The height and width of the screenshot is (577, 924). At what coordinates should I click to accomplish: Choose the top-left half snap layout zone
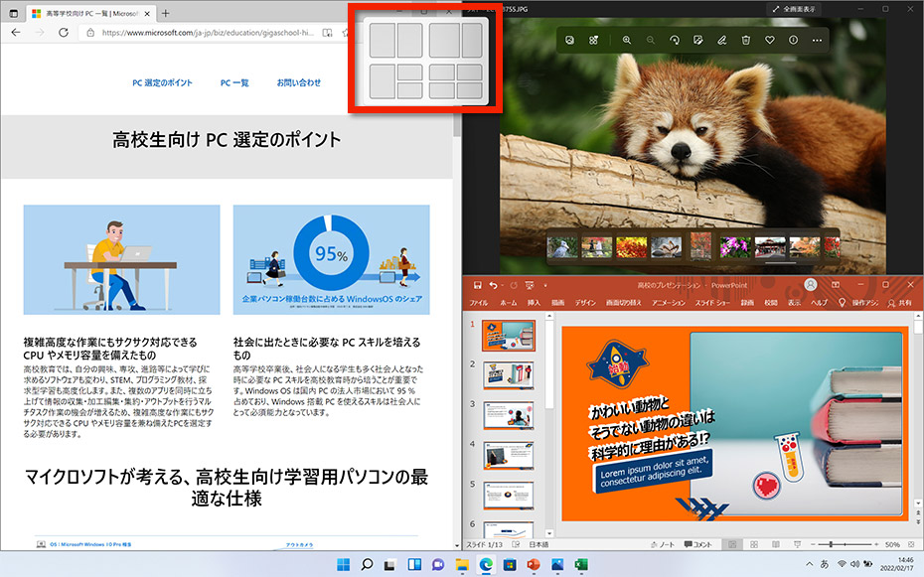pyautogui.click(x=383, y=40)
